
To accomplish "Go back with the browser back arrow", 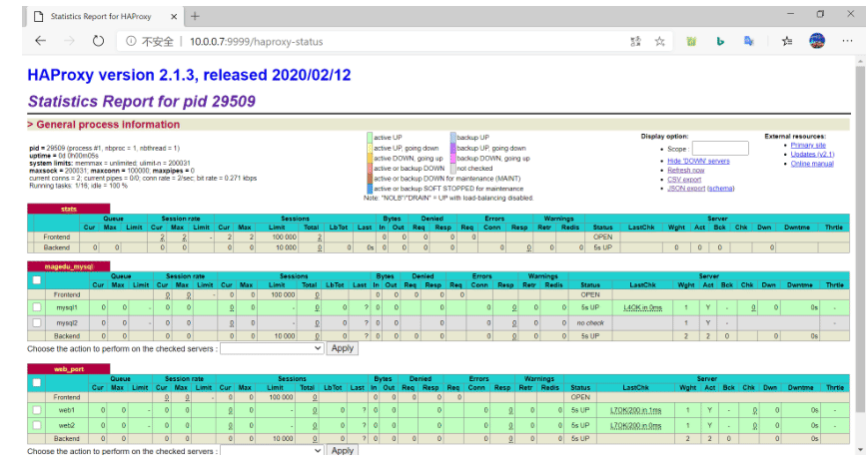I will (40, 41).
